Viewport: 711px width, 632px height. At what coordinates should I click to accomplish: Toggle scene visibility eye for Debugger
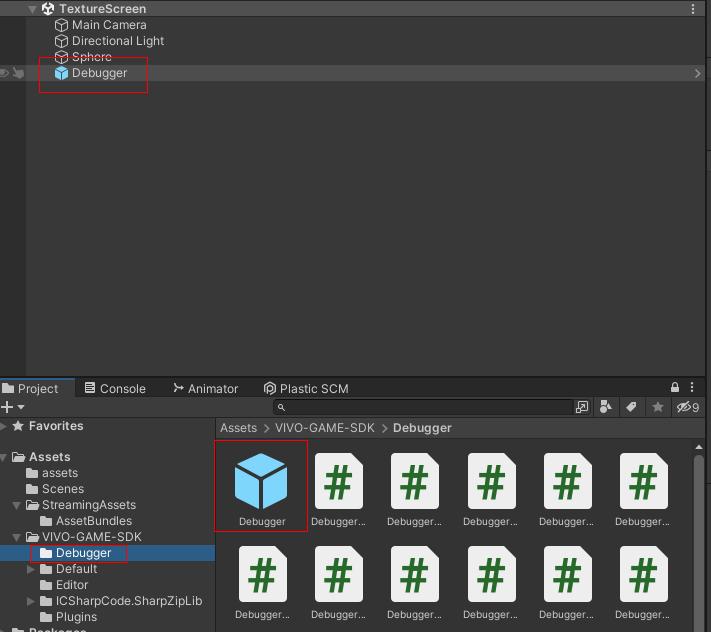5,73
